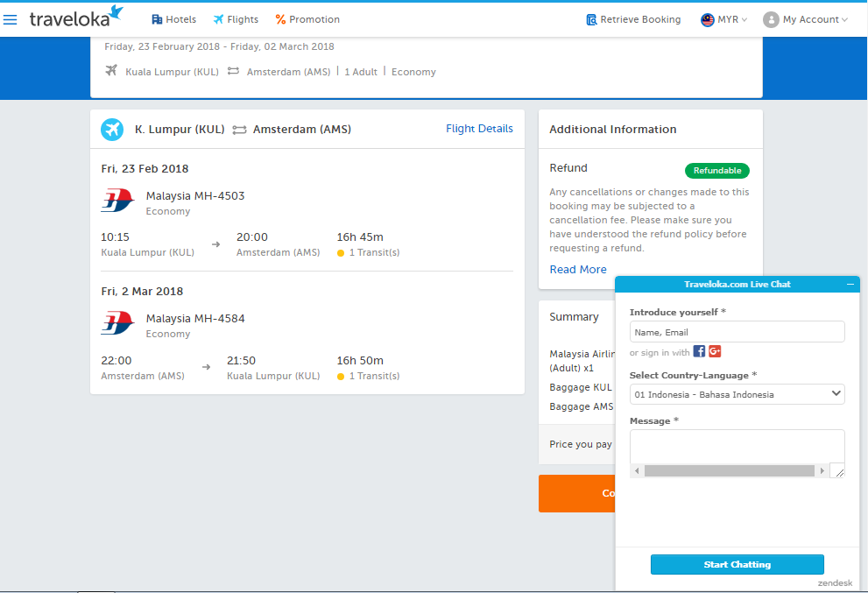
Task: Click the Traveloka.com Live Chat title bar
Action: pos(737,284)
